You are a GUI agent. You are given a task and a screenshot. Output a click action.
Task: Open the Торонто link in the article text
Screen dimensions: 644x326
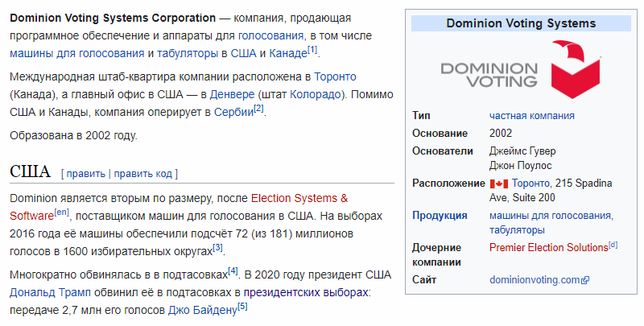[335, 76]
